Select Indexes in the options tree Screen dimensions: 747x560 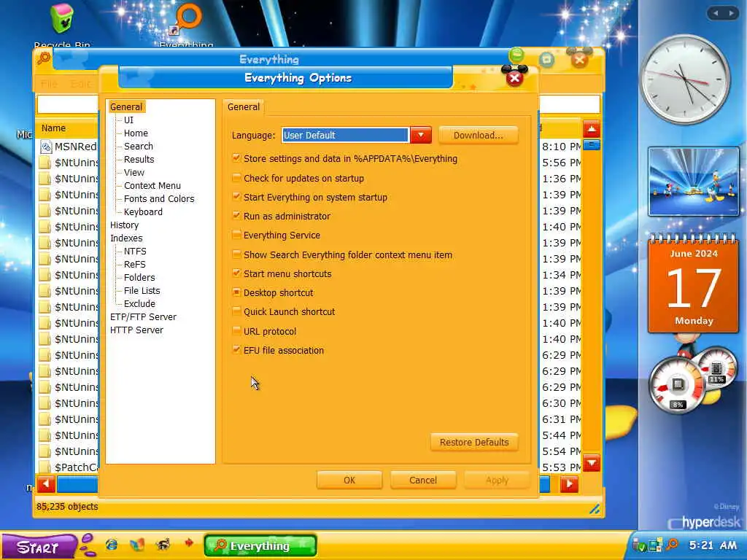[x=126, y=238]
